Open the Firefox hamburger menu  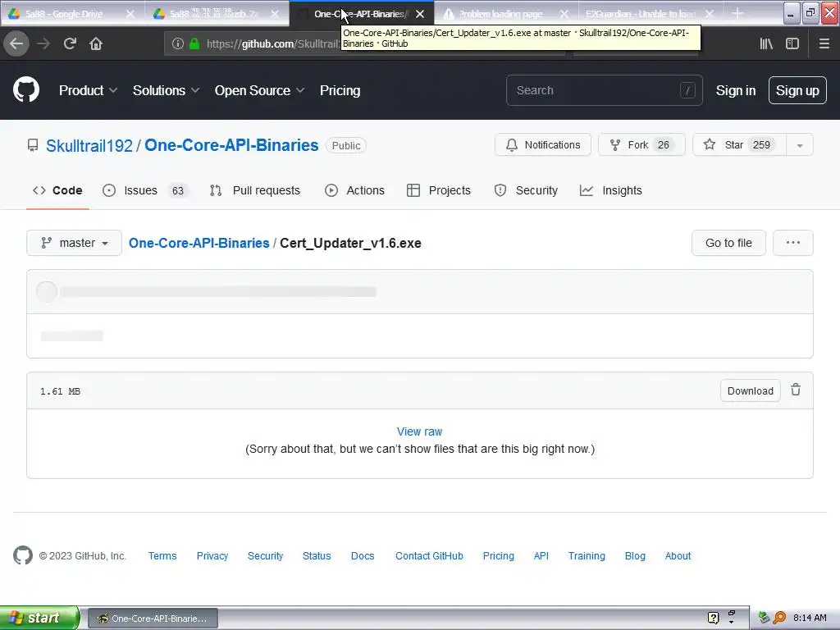click(x=824, y=43)
